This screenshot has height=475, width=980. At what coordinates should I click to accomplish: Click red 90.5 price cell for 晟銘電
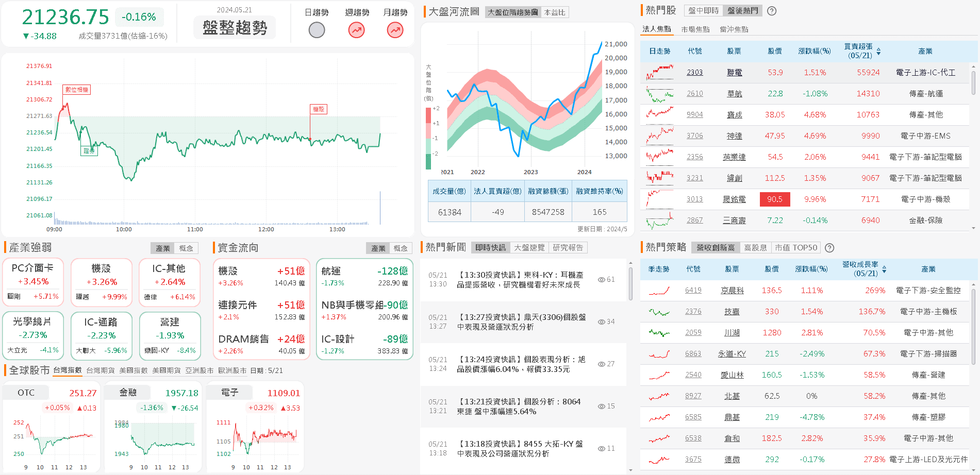pos(775,199)
